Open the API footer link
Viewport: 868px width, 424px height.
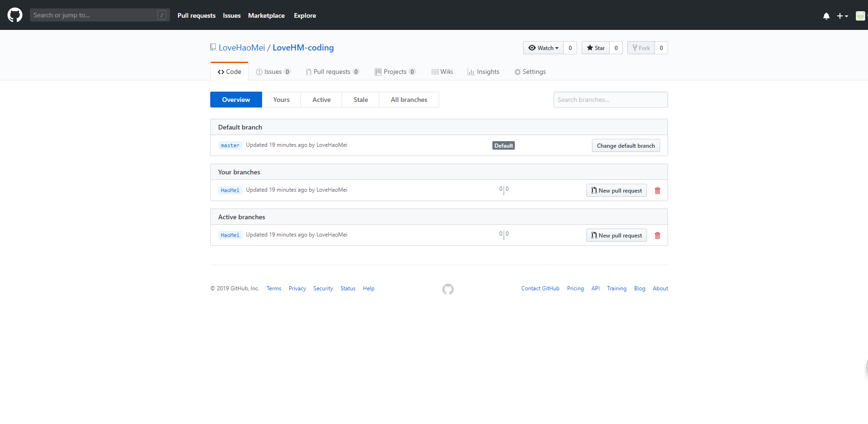(x=596, y=288)
